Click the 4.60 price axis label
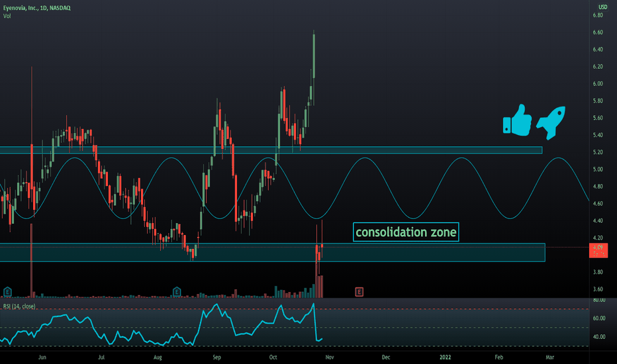 coord(598,203)
